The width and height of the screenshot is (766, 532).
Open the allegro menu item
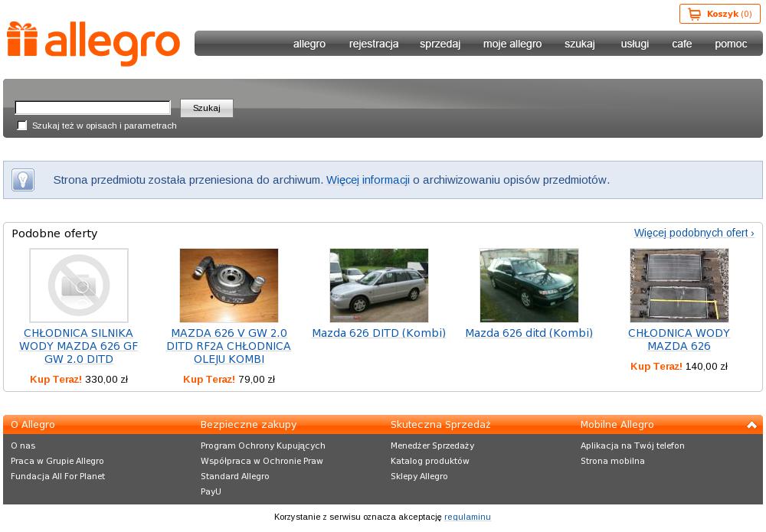(x=309, y=44)
